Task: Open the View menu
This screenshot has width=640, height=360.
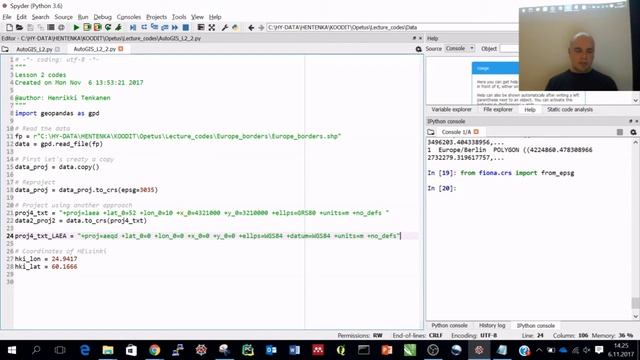Action: coord(197,17)
